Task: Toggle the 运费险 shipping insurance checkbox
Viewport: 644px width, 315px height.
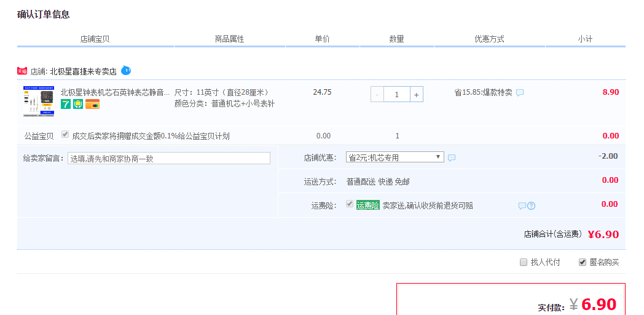Action: [350, 204]
